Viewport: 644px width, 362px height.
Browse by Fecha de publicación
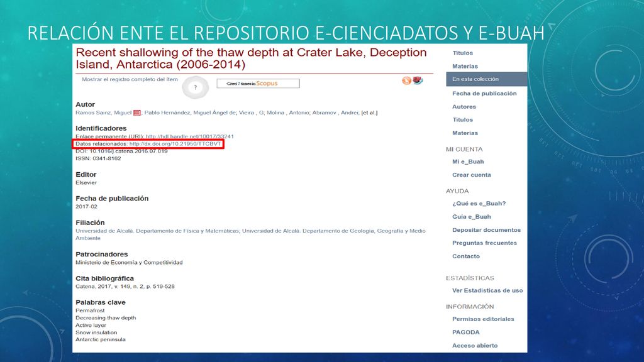[484, 94]
